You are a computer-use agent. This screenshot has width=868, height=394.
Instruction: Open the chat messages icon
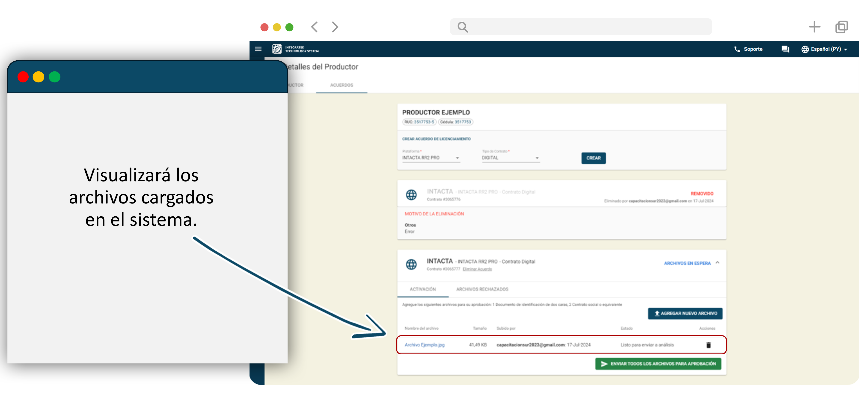(785, 49)
